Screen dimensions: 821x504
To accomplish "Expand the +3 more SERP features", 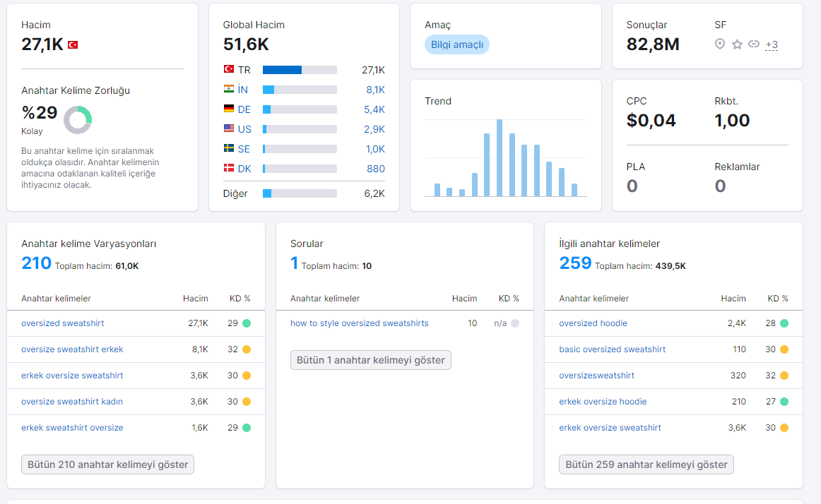I will [x=772, y=44].
